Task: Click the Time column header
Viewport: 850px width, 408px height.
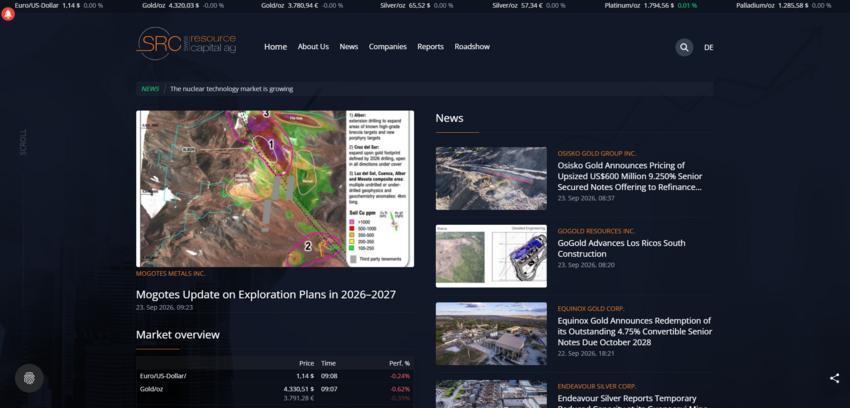Action: click(x=328, y=363)
